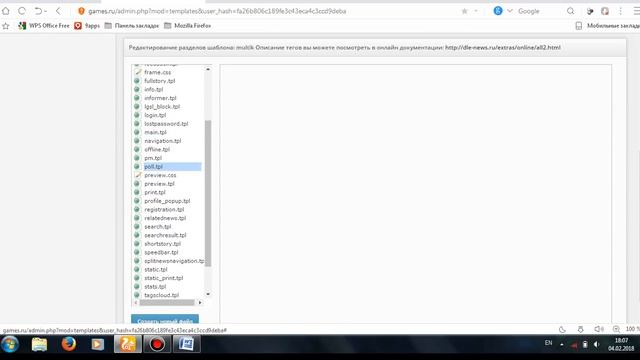Select relatednews.tpl file

165,218
